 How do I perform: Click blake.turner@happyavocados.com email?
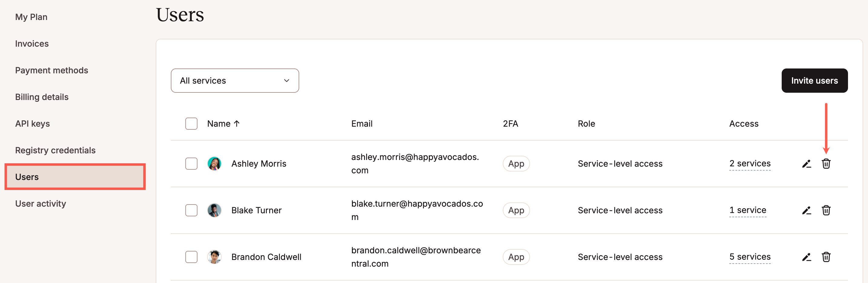point(417,210)
